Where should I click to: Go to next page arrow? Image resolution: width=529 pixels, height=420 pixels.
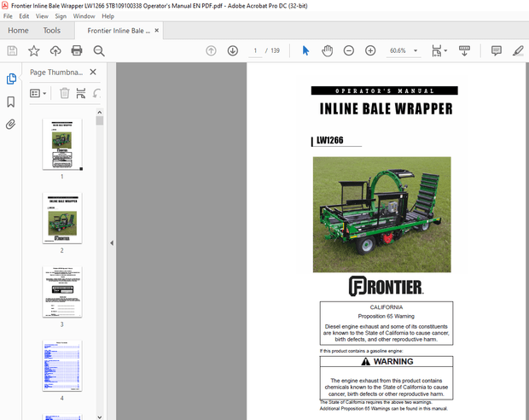(233, 51)
